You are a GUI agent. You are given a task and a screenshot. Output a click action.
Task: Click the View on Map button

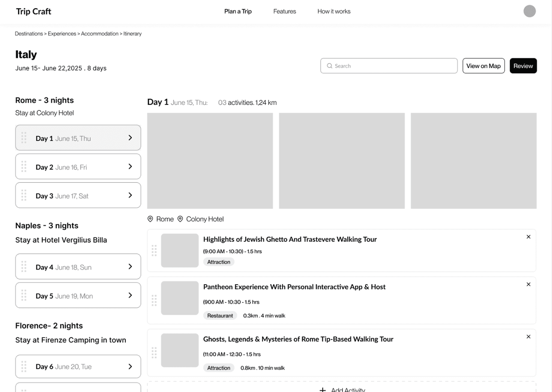(x=483, y=66)
